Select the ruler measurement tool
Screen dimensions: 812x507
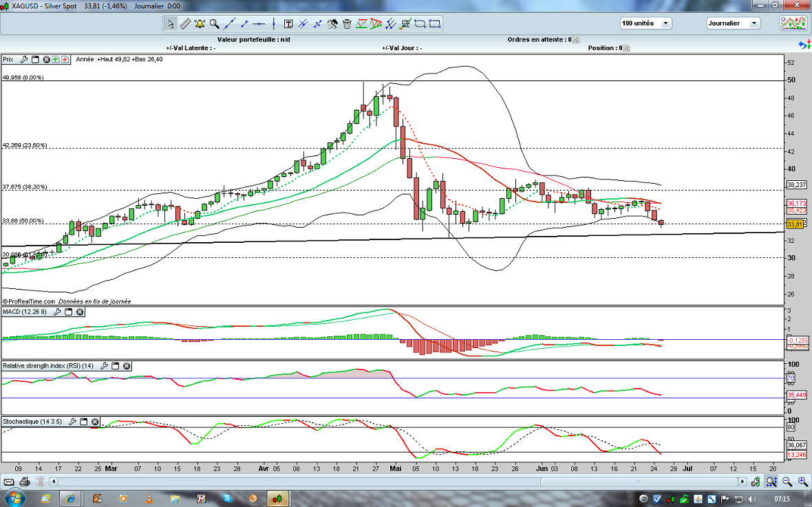(185, 24)
